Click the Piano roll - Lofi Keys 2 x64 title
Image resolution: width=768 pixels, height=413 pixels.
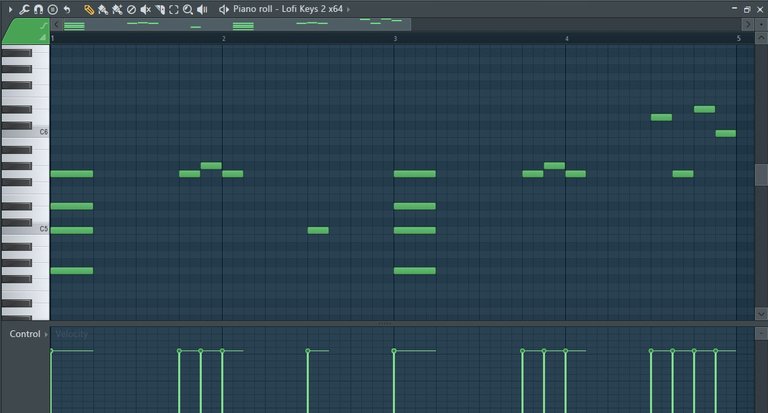288,9
